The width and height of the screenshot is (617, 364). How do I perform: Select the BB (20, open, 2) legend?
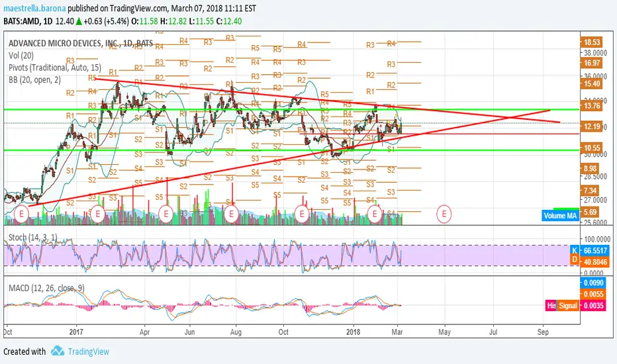point(34,80)
